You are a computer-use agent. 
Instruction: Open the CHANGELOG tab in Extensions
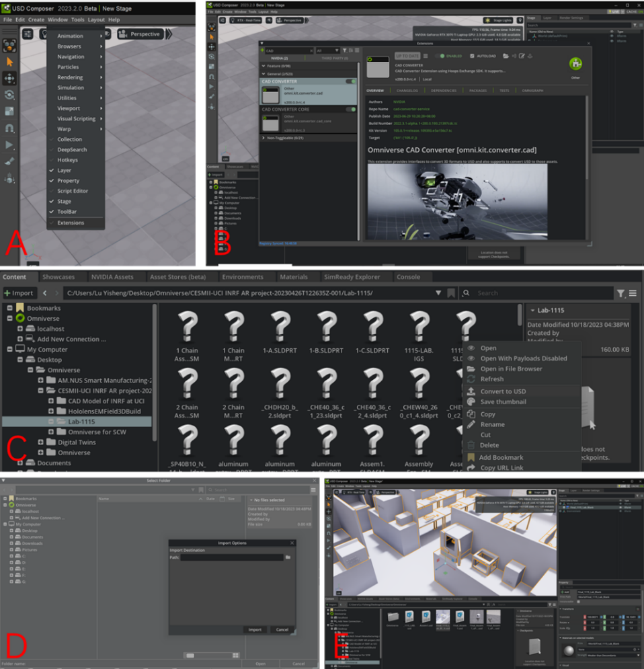pyautogui.click(x=407, y=91)
